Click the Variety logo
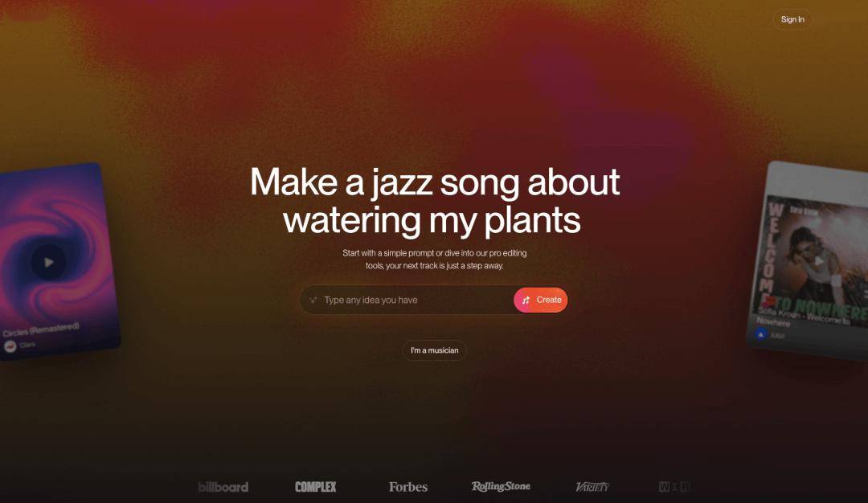This screenshot has height=503, width=868. pyautogui.click(x=592, y=487)
